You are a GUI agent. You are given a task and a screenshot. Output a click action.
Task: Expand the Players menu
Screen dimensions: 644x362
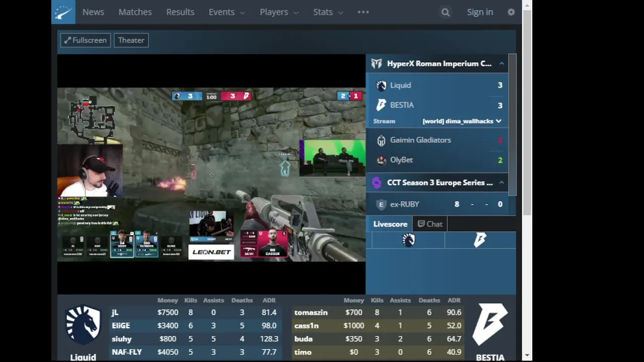point(279,12)
